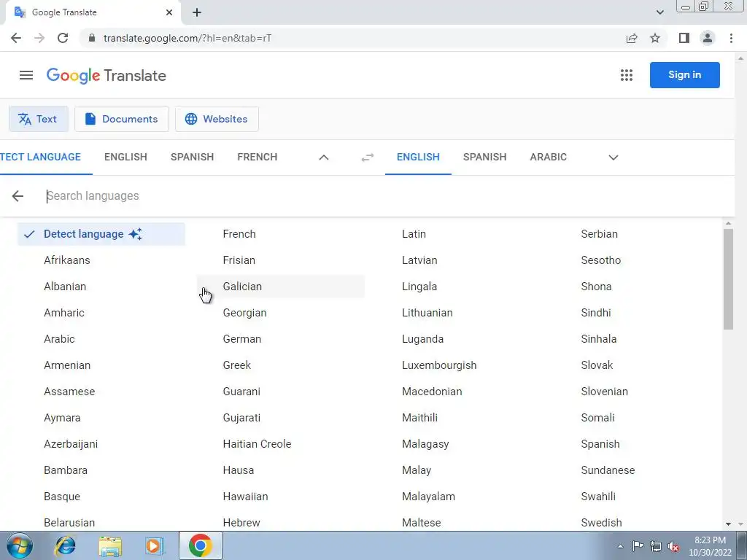Viewport: 747px width, 560px height.
Task: Launch Internet Explorer from the taskbar
Action: (x=65, y=545)
